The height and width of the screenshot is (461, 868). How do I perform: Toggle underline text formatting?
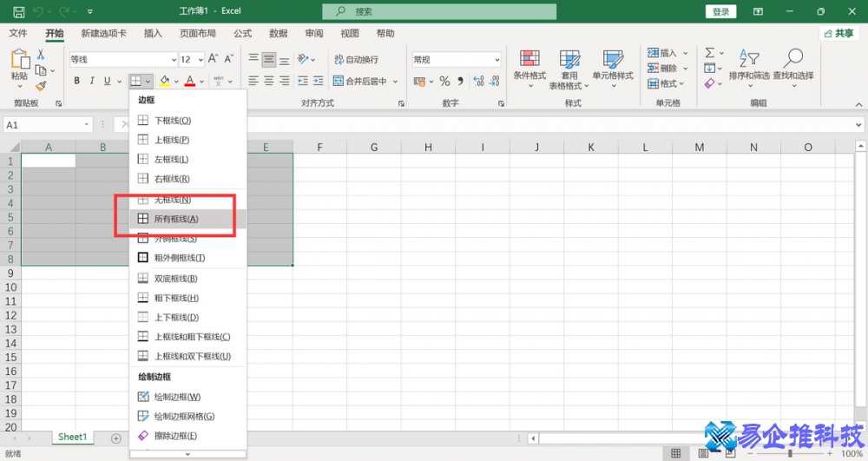point(108,81)
